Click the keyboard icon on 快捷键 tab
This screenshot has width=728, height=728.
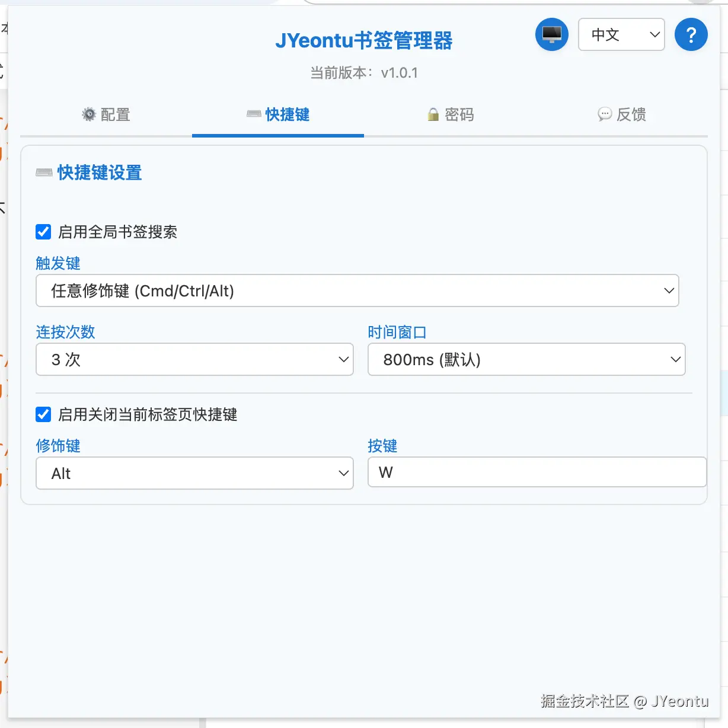pos(254,114)
